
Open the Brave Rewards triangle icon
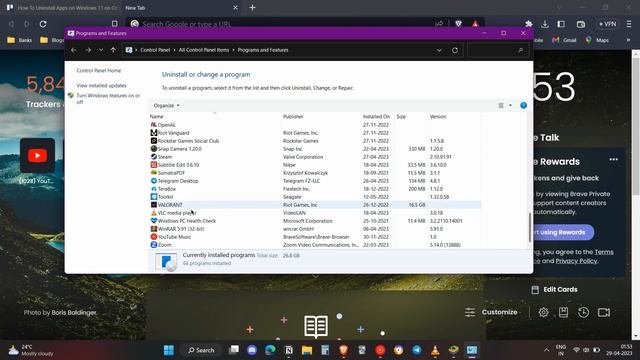click(x=475, y=24)
